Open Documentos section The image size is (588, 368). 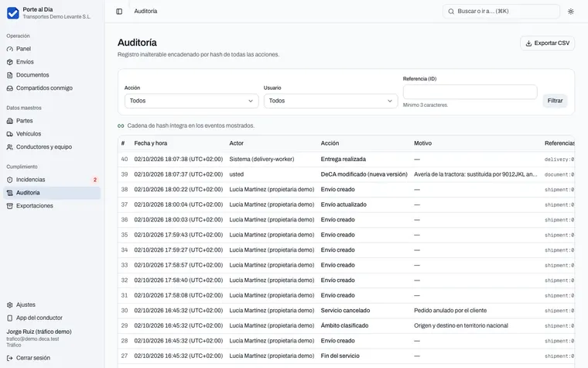52,75
